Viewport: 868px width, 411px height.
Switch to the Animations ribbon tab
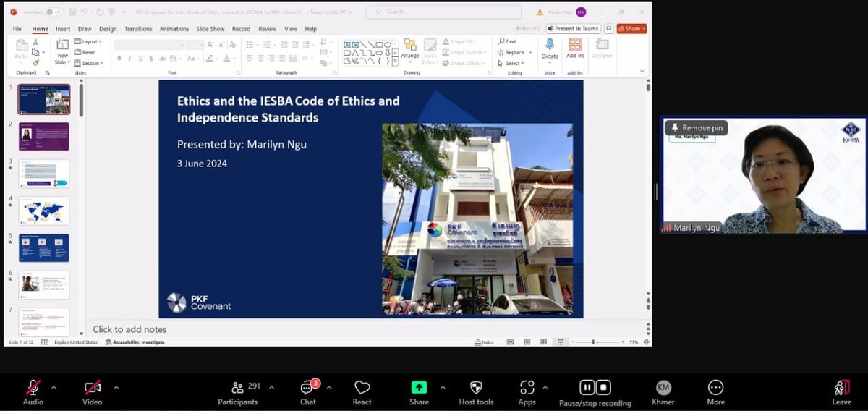(x=174, y=29)
